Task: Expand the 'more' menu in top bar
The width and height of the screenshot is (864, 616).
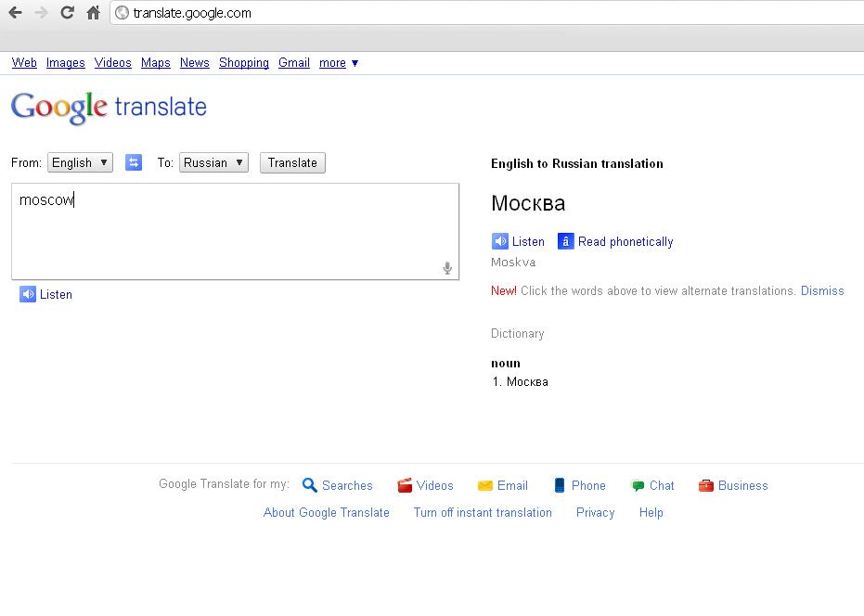Action: [x=339, y=63]
